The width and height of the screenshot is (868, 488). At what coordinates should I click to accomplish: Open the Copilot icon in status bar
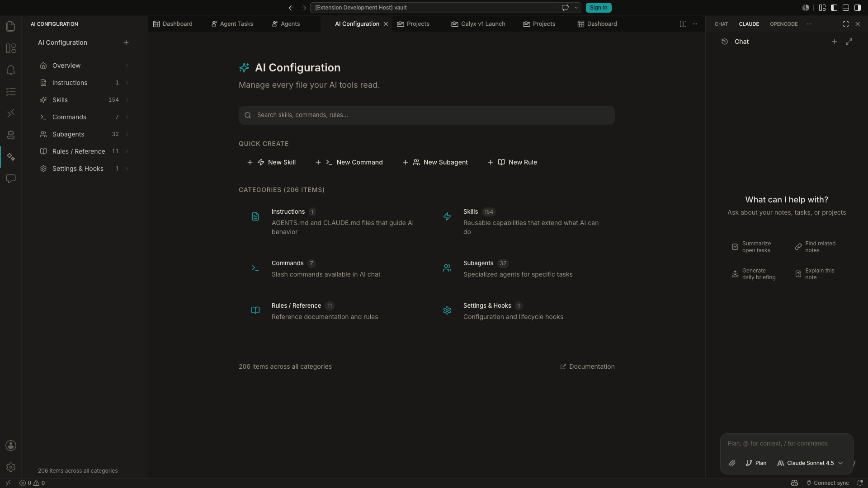[x=794, y=483]
